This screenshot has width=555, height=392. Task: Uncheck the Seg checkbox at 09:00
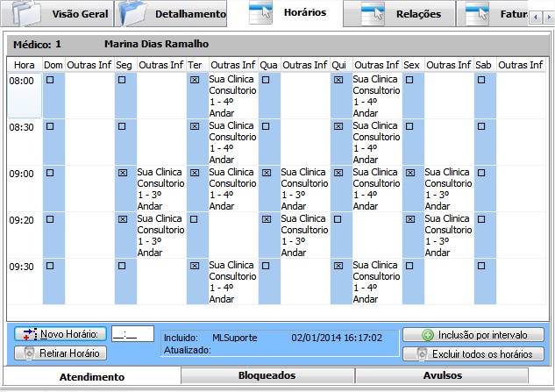coord(122,173)
